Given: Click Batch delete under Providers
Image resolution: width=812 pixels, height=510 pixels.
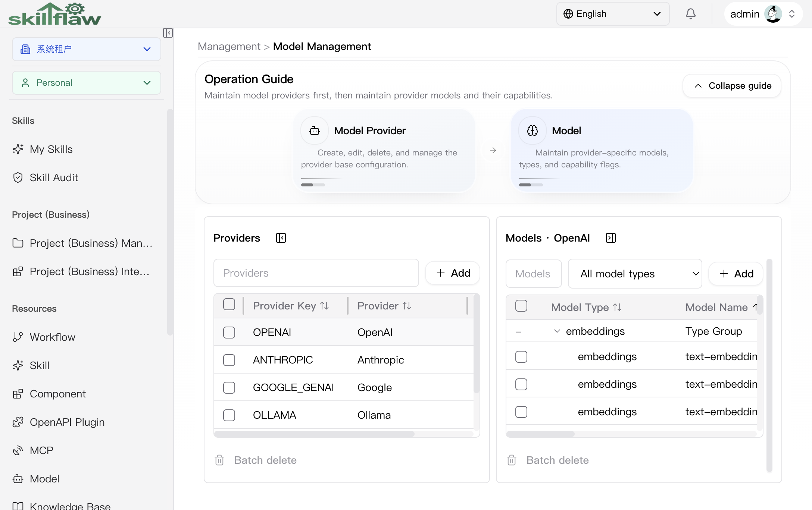Looking at the screenshot, I should (x=265, y=460).
